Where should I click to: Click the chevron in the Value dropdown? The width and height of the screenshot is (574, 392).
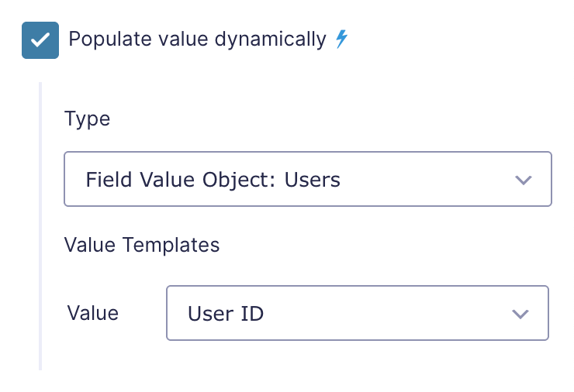[520, 314]
